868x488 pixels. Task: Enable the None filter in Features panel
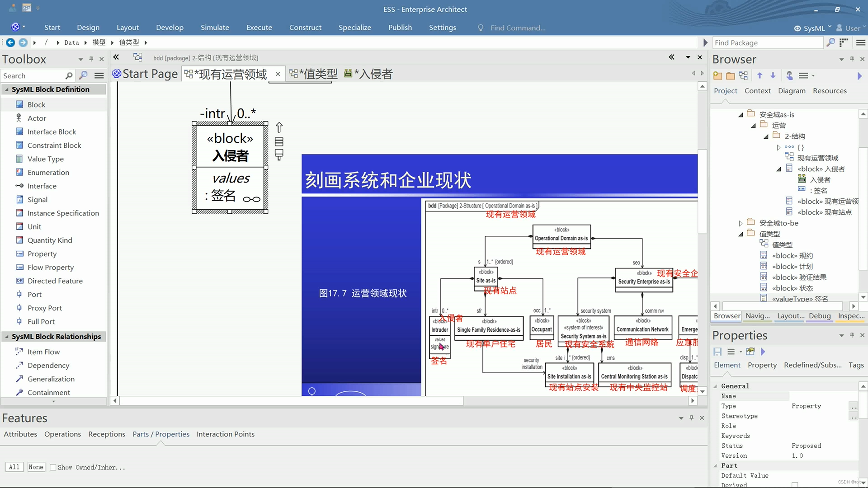click(x=36, y=467)
